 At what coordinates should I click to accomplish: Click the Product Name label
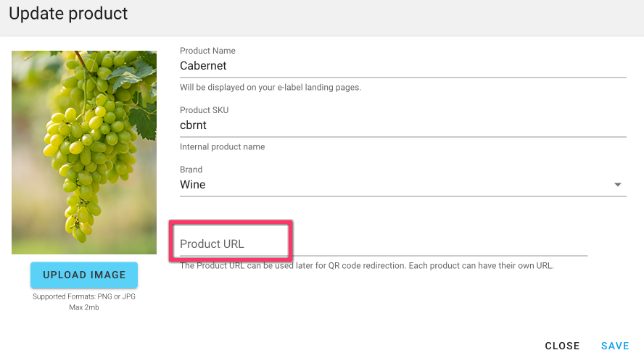(x=207, y=51)
